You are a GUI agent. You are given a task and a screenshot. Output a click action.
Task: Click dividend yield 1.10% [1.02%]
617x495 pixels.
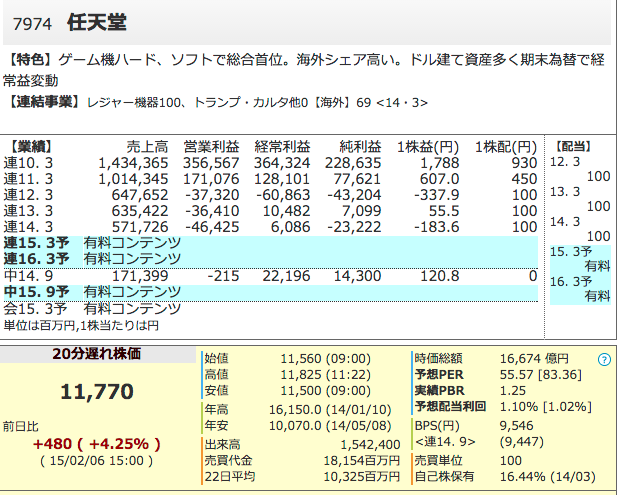pyautogui.click(x=546, y=406)
